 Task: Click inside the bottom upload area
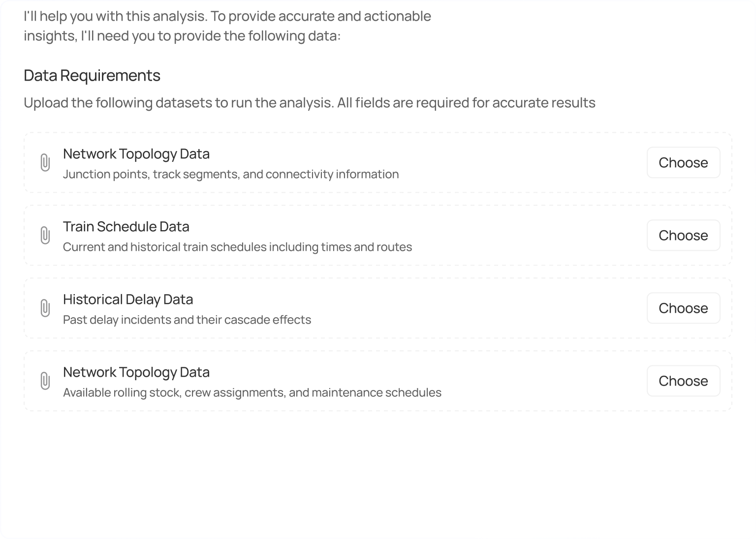(345, 381)
